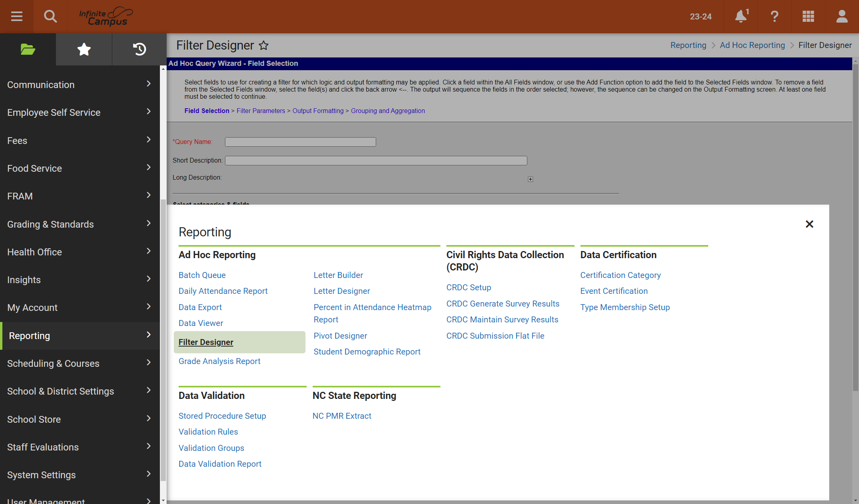Screen dimensions: 859x504
Task: Open the app switcher grid
Action: tap(808, 16)
